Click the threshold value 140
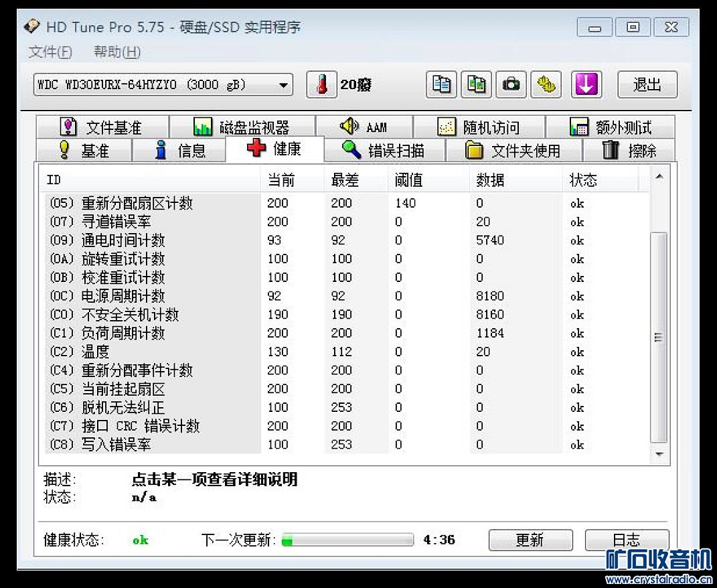The height and width of the screenshot is (588, 717). [406, 203]
